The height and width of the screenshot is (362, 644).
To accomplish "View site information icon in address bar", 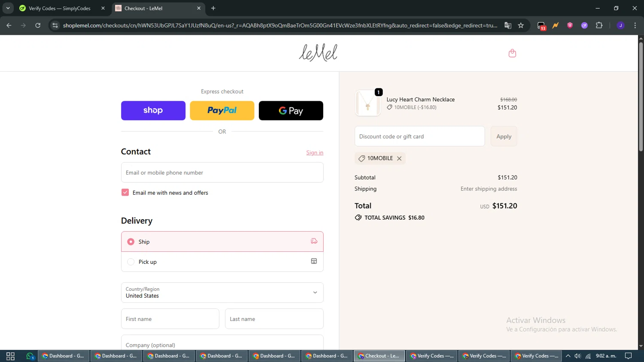I will coord(55,25).
